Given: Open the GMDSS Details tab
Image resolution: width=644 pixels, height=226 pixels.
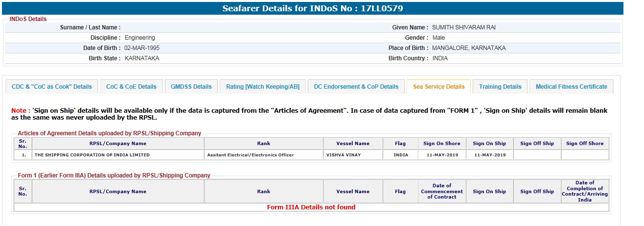Looking at the screenshot, I should [191, 87].
